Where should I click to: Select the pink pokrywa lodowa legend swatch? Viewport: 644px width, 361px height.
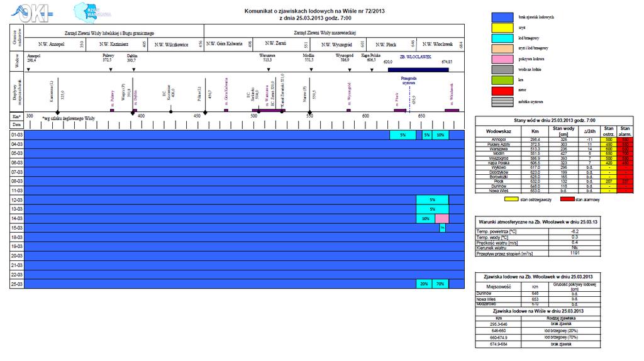[502, 59]
